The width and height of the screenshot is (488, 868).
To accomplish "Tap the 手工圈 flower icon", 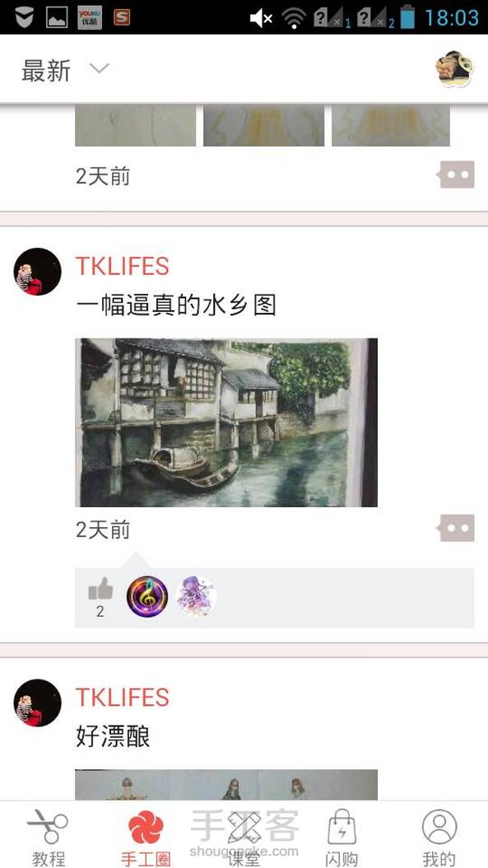I will click(146, 827).
